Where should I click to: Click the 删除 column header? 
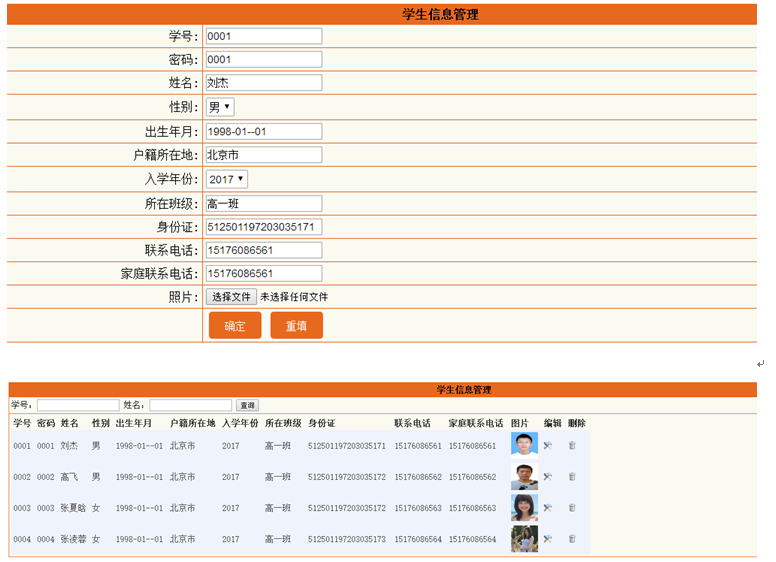pos(577,423)
